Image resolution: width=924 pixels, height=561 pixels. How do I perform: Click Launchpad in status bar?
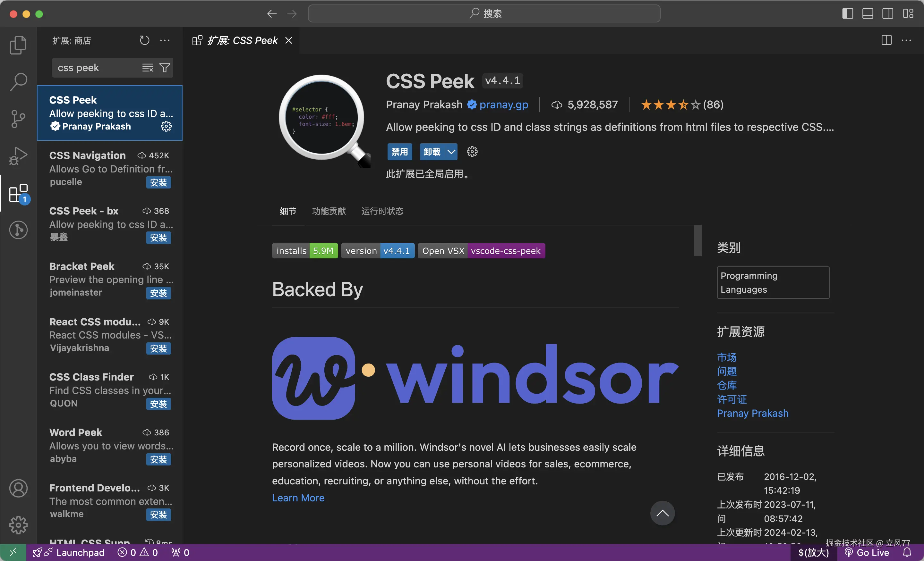coord(69,552)
